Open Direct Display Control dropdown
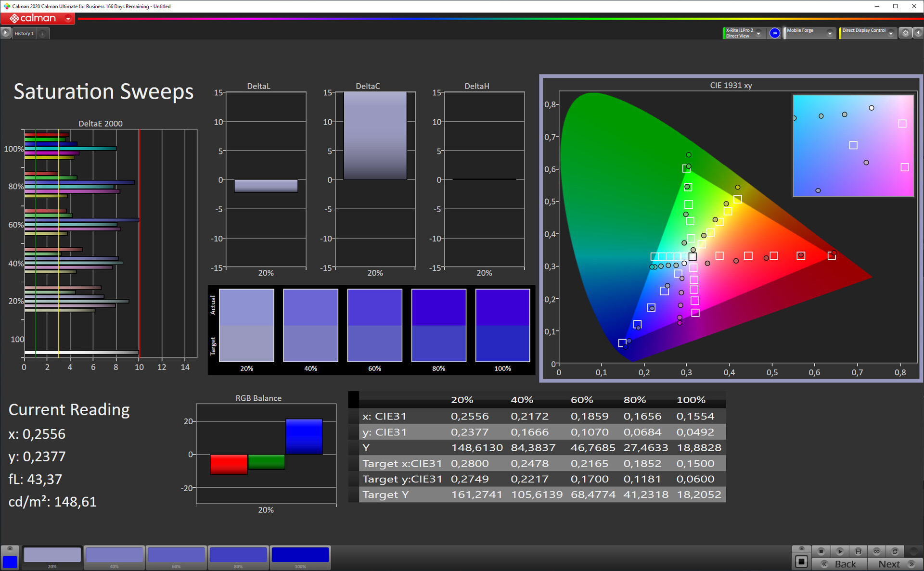The height and width of the screenshot is (571, 924). pos(891,33)
